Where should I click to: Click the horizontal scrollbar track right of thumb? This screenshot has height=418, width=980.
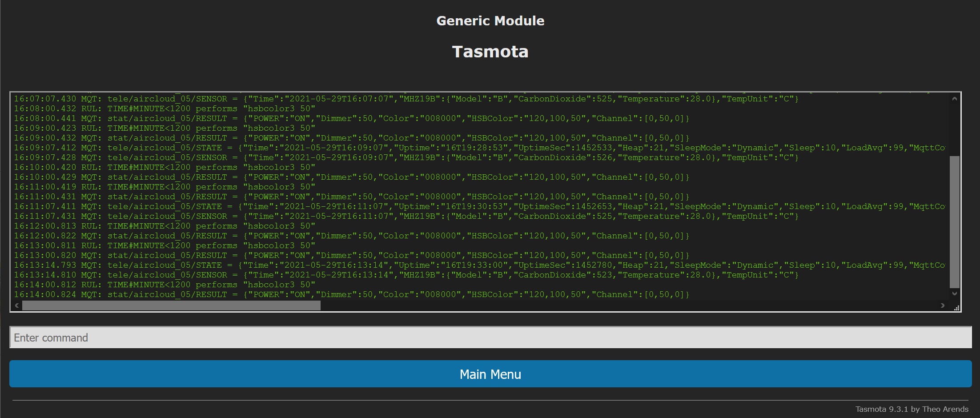tap(623, 305)
